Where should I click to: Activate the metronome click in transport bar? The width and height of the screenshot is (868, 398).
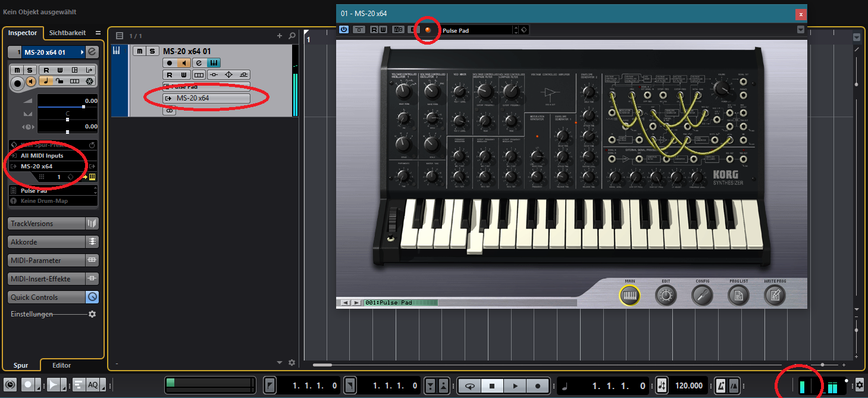(720, 386)
